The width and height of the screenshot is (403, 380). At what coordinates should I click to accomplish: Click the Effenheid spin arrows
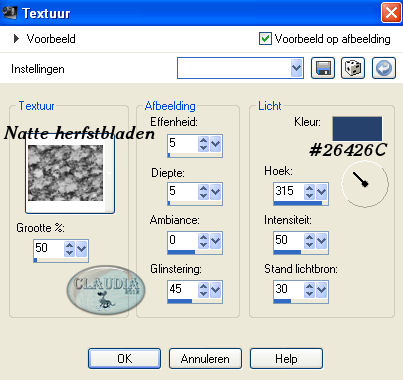203,144
